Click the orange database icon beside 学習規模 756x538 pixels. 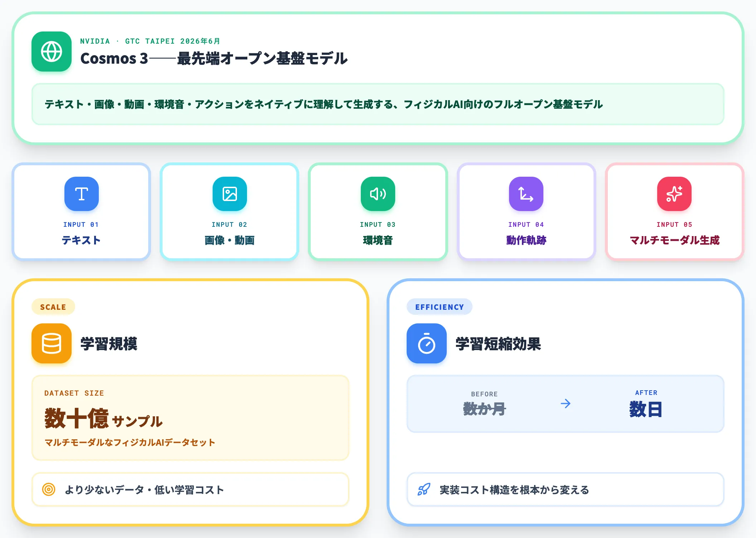point(52,343)
